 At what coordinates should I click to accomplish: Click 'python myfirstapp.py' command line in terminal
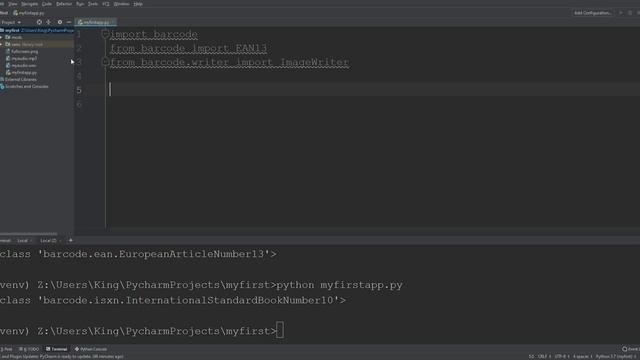(x=201, y=285)
